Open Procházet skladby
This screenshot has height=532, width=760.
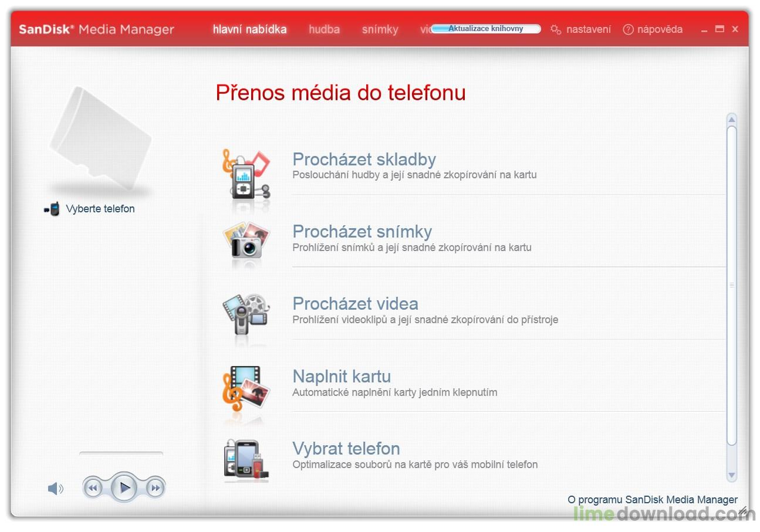coord(364,160)
